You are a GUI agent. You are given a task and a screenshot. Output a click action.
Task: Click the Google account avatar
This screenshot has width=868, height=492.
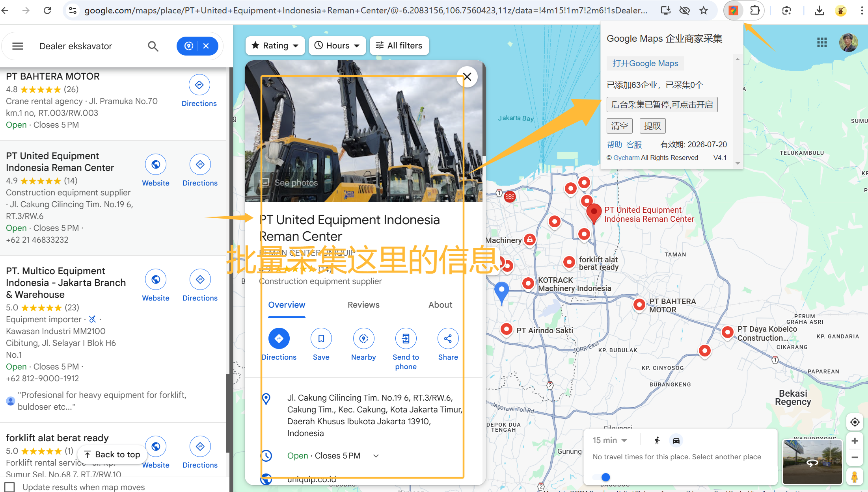pyautogui.click(x=848, y=42)
